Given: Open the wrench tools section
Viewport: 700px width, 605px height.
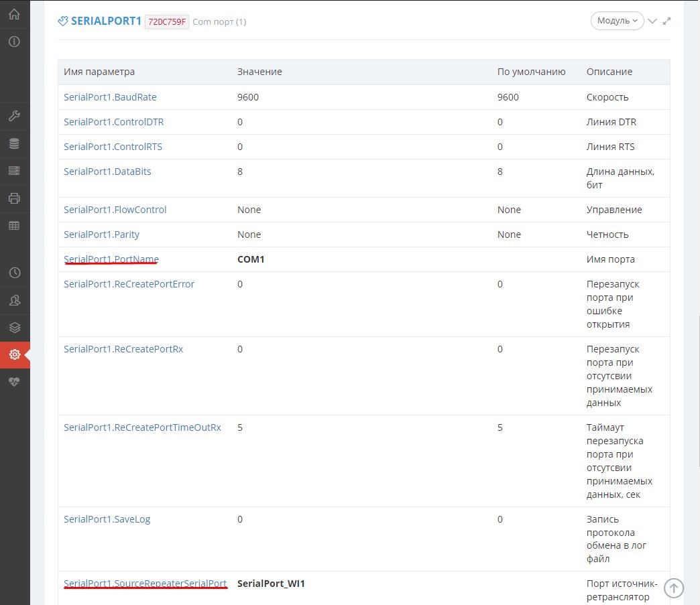Looking at the screenshot, I should (x=14, y=116).
